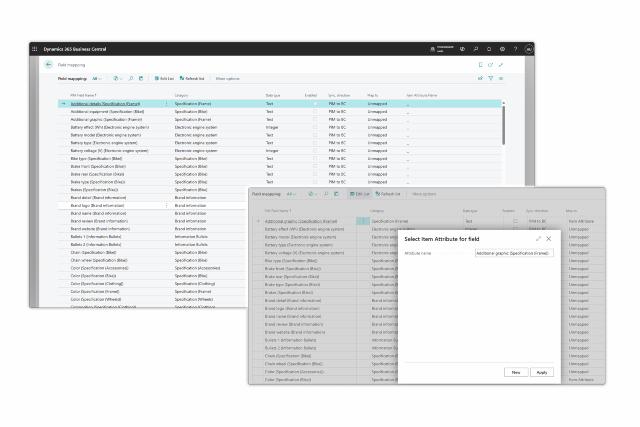Click the Apply button in dialog
This screenshot has width=640, height=427.
coord(541,372)
